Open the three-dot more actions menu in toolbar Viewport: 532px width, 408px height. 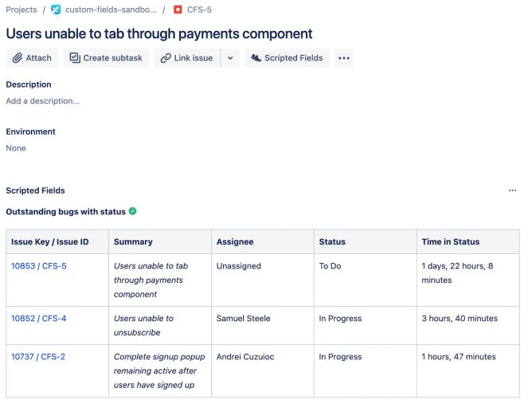click(x=344, y=58)
